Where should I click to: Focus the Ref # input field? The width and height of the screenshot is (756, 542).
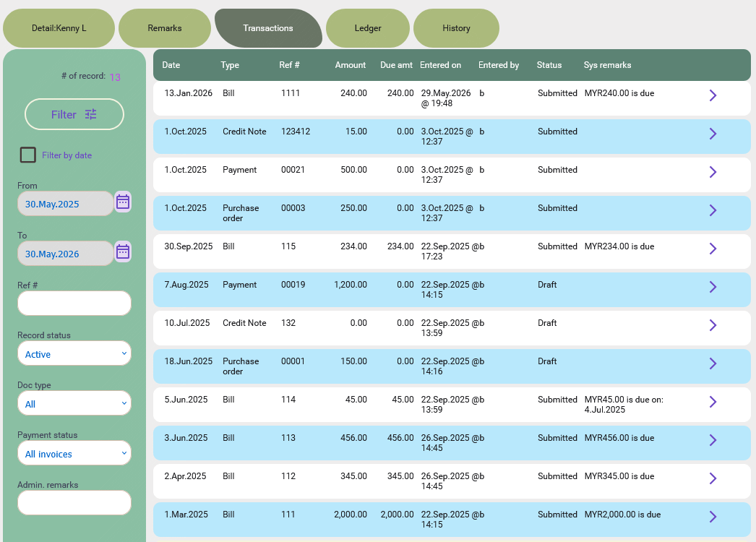pos(74,304)
